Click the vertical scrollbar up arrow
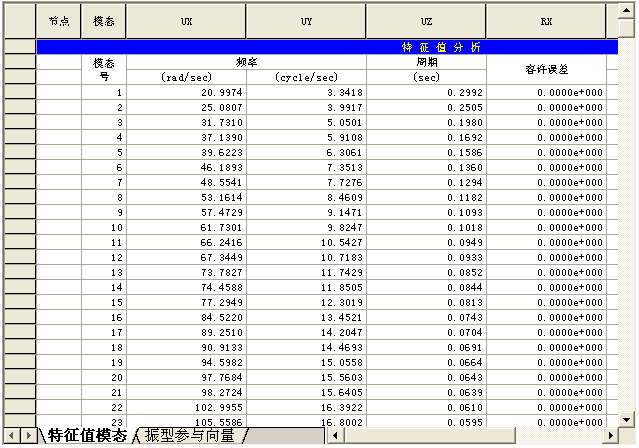This screenshot has width=639, height=448. point(626,11)
